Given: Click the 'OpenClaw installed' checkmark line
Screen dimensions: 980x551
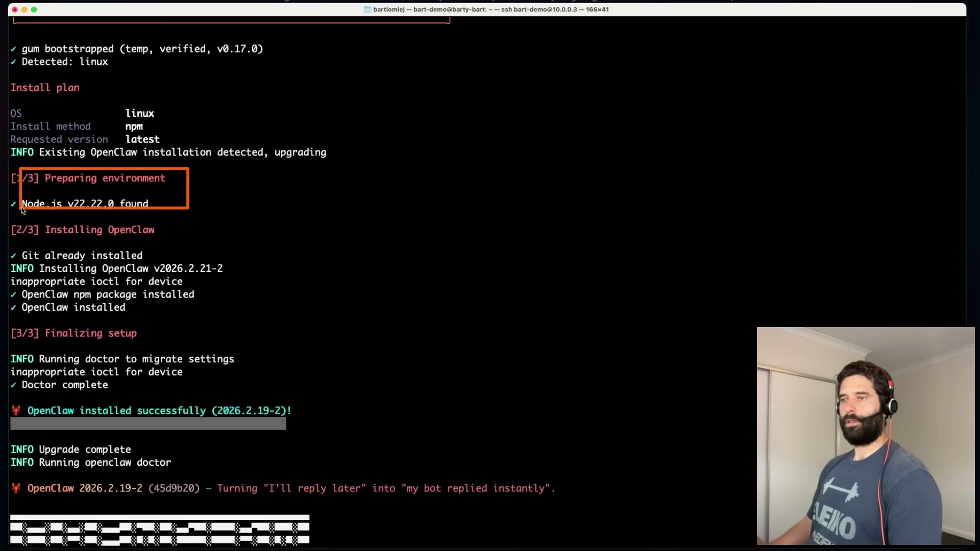Looking at the screenshot, I should point(68,308).
